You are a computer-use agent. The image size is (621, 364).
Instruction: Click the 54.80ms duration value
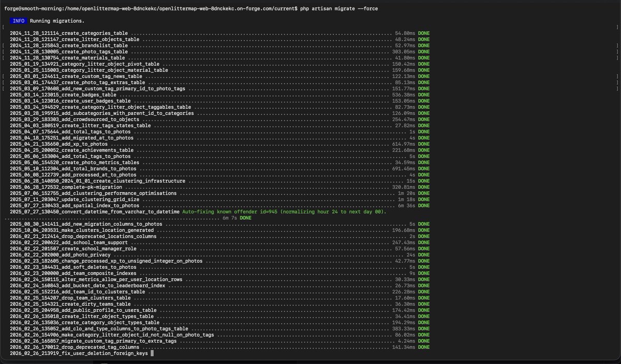coord(405,34)
